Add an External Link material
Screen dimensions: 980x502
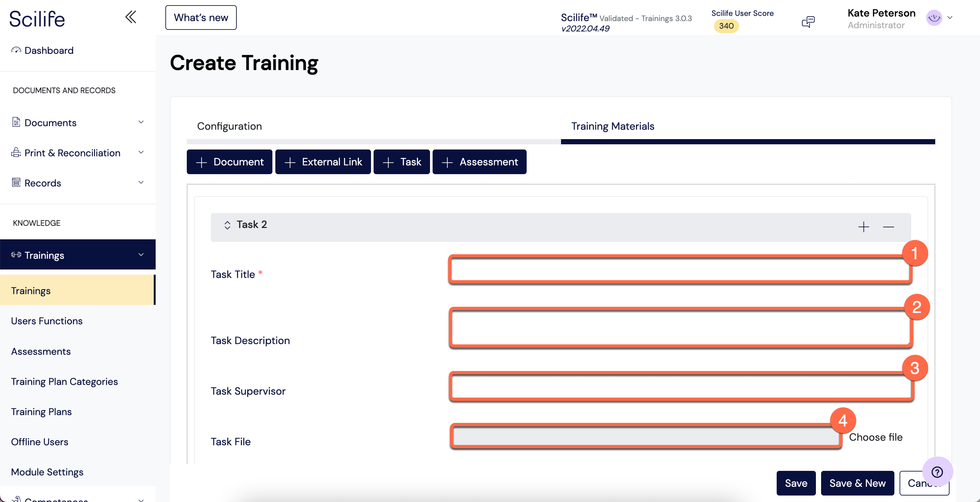click(323, 162)
